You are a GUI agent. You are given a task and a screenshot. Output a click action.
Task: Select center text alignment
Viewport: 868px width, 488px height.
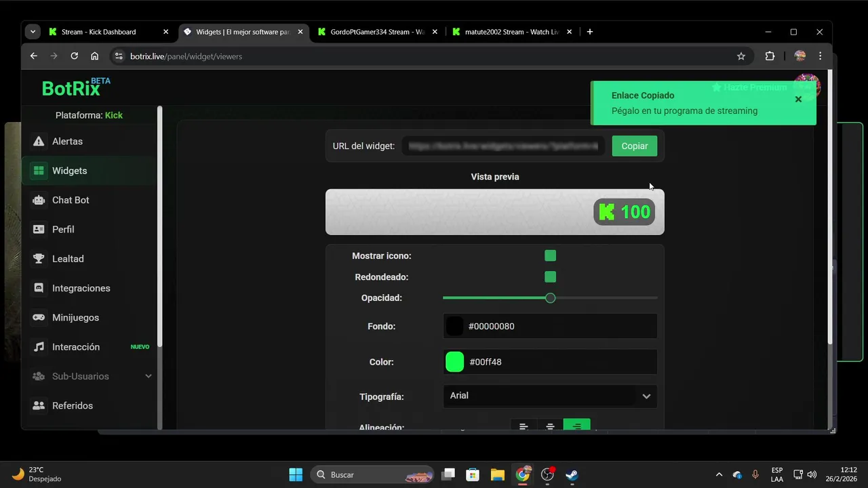(x=550, y=426)
